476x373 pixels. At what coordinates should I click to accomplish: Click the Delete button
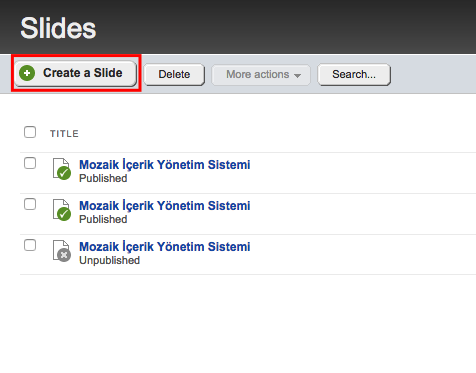(174, 74)
